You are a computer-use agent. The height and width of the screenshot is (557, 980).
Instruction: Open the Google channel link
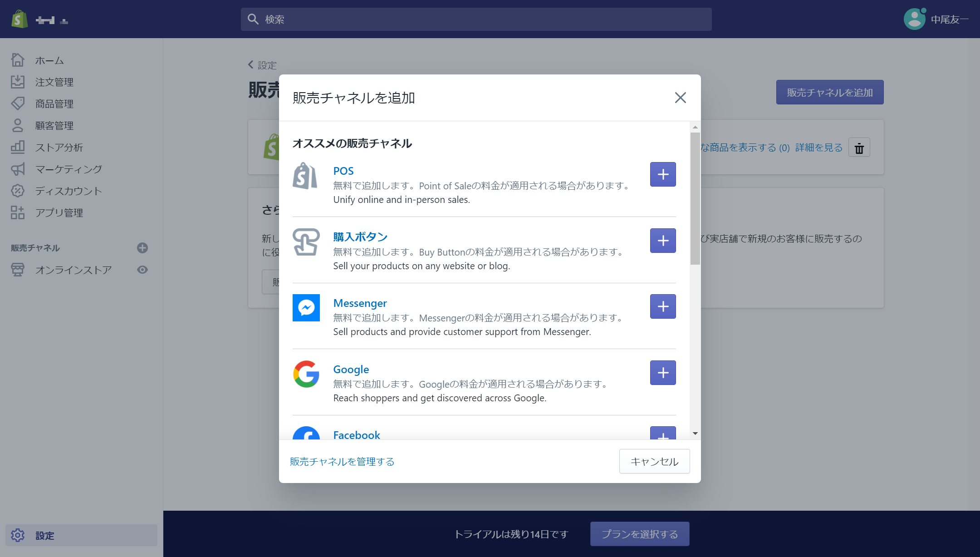pos(351,370)
